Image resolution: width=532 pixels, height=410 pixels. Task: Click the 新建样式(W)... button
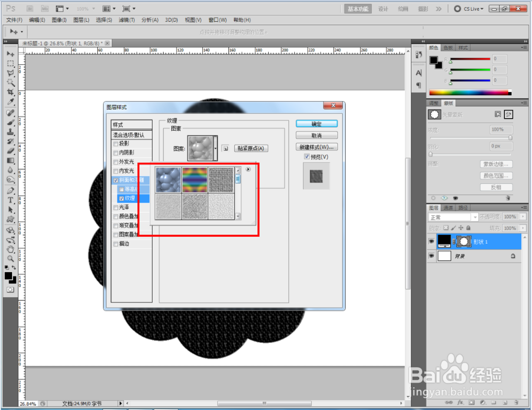pos(317,147)
